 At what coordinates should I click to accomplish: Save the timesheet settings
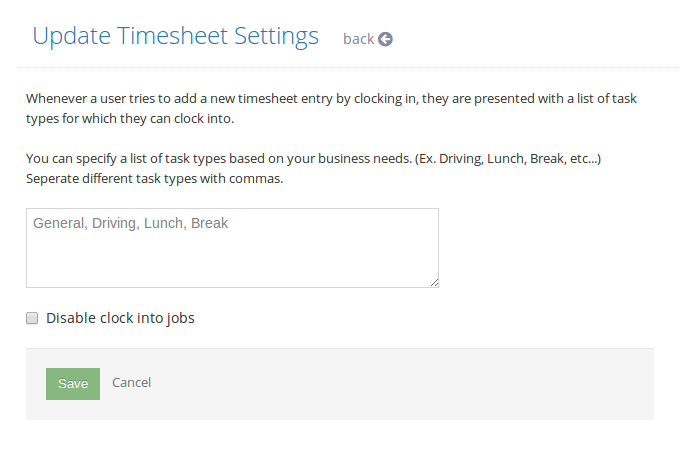pyautogui.click(x=73, y=384)
